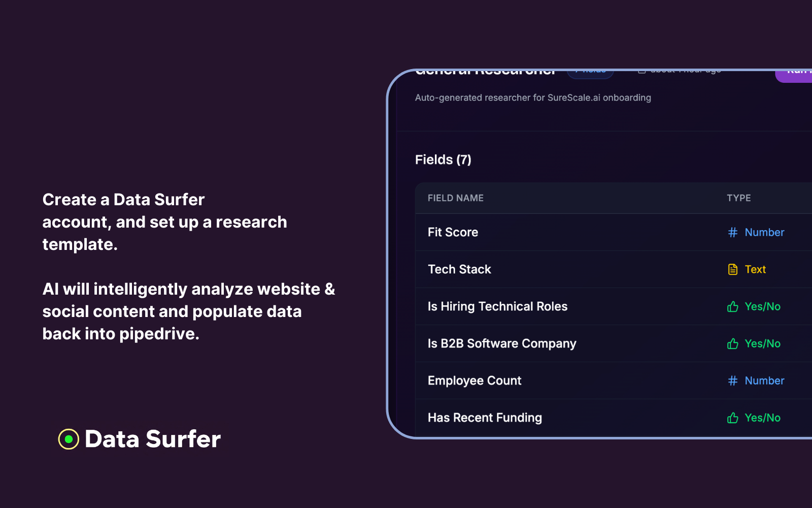
Task: Open the Tech Stack field row
Action: pyautogui.click(x=459, y=270)
